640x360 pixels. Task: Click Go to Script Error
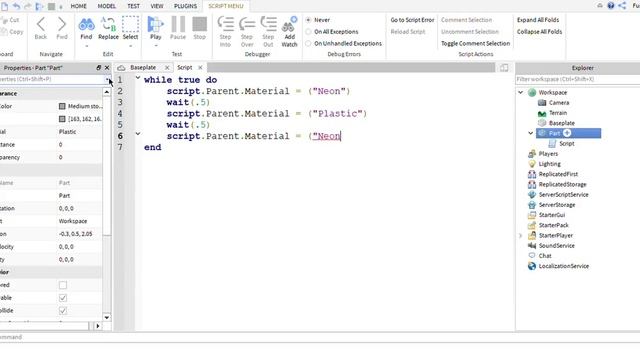pos(412,20)
